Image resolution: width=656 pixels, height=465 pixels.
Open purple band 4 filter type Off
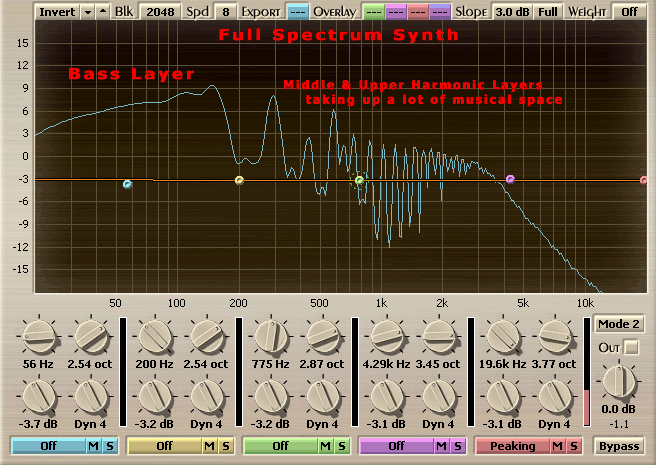(396, 446)
